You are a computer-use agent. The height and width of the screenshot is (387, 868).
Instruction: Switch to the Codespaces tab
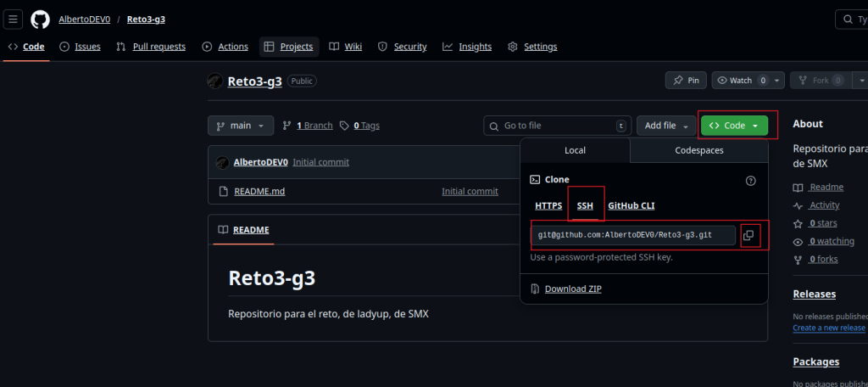click(x=699, y=150)
